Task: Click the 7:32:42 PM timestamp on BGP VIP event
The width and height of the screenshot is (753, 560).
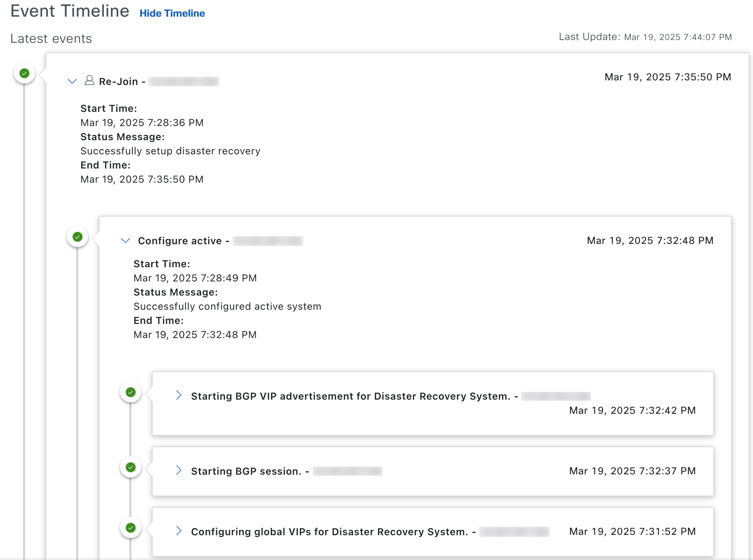Action: coord(632,411)
